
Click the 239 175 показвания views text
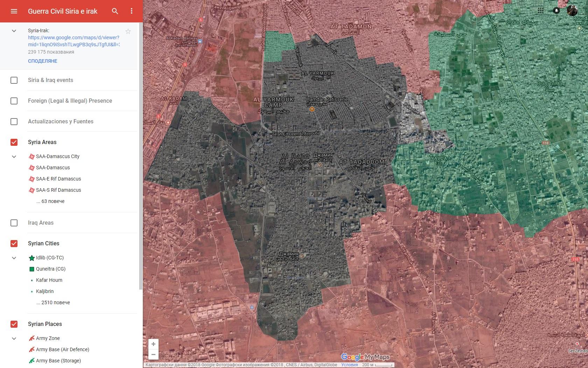[x=51, y=52]
